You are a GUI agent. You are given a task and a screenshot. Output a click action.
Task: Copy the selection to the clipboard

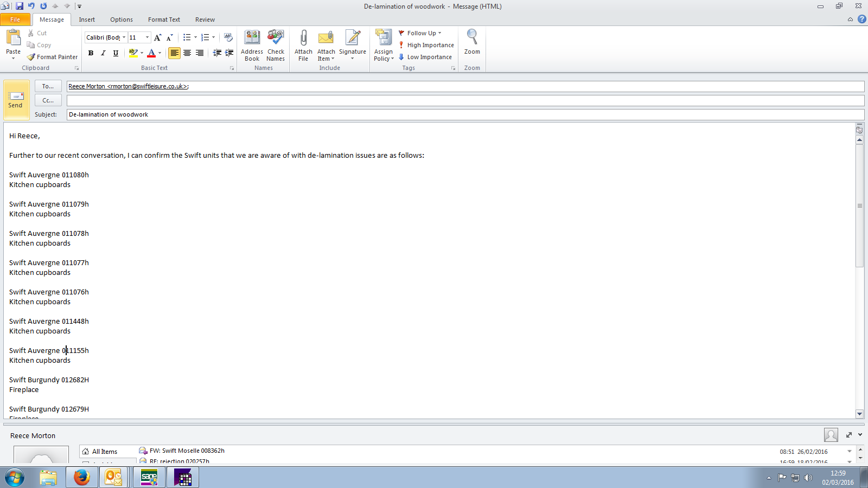(39, 45)
